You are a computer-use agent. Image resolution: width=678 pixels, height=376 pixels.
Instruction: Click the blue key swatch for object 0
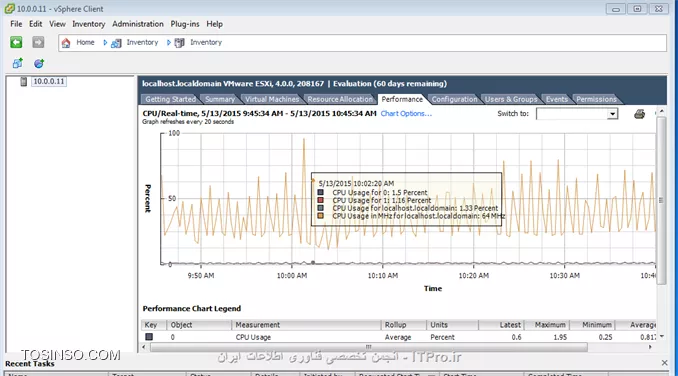(x=149, y=337)
